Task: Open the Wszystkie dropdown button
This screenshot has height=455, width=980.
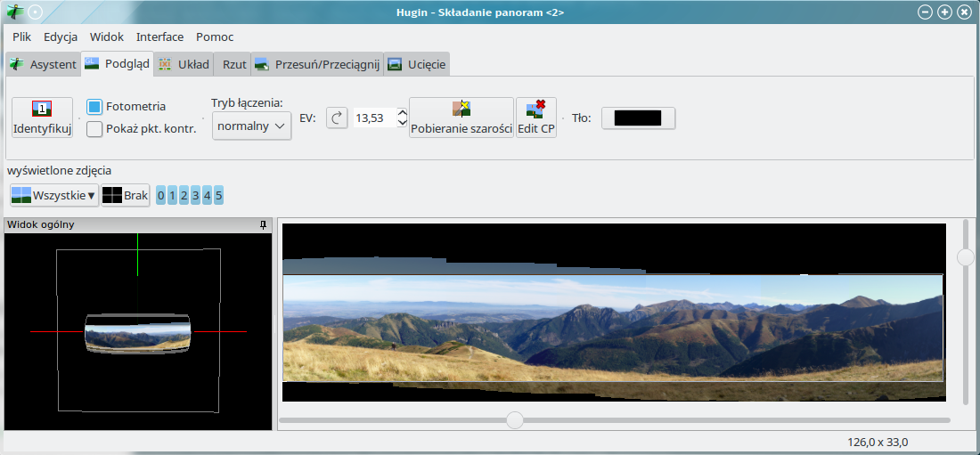Action: pos(54,195)
